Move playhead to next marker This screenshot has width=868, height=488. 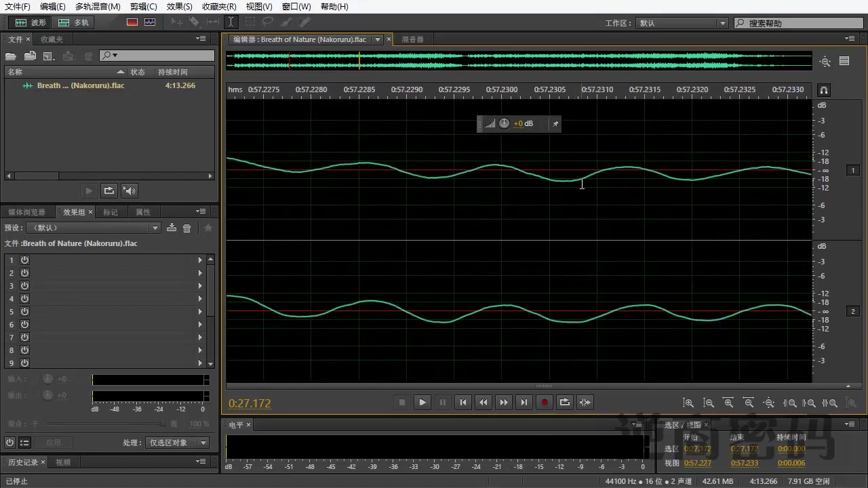coord(524,402)
